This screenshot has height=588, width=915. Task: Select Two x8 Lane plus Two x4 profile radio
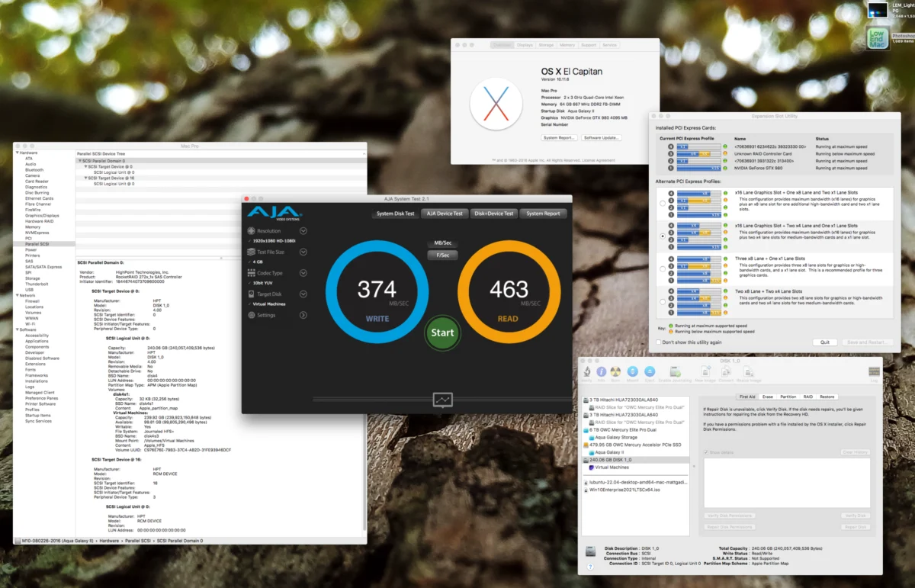point(662,302)
